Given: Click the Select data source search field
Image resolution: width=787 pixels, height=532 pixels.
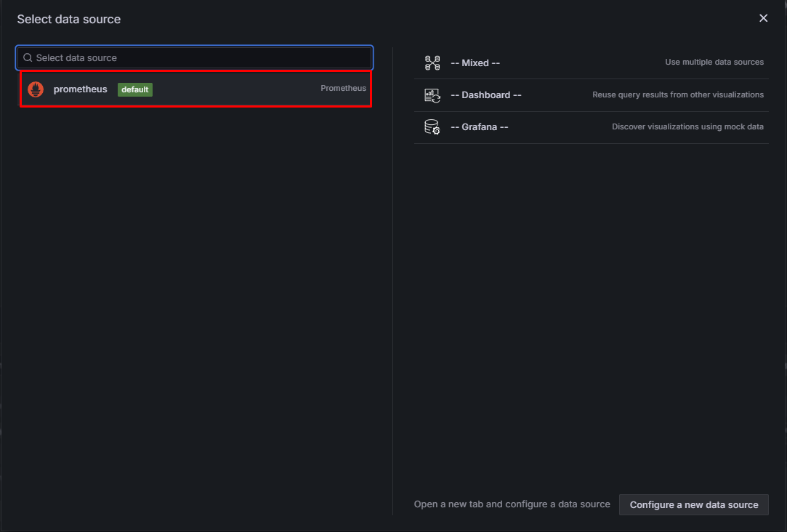Looking at the screenshot, I should click(194, 57).
